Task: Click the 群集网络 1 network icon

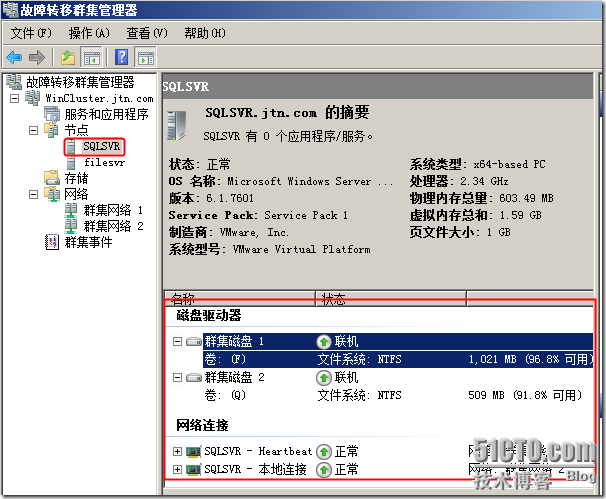Action: (71, 210)
